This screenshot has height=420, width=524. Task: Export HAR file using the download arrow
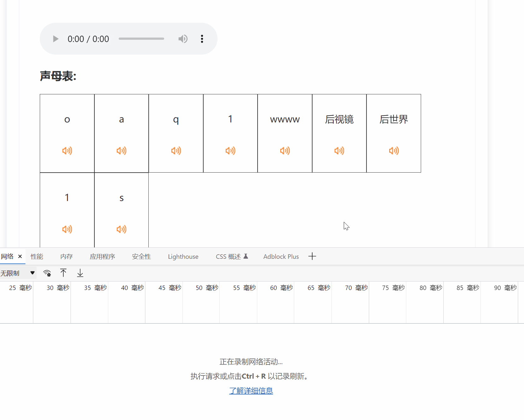pos(80,273)
